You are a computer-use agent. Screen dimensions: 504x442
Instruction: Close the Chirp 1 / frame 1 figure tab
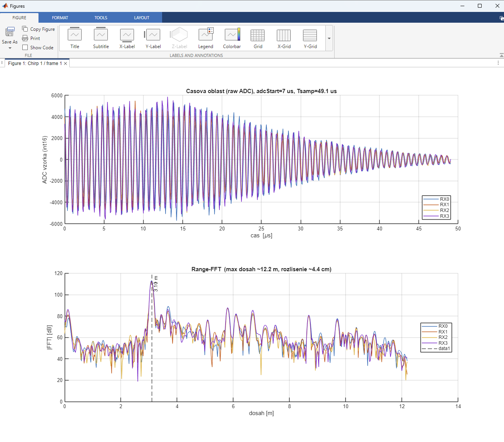pyautogui.click(x=65, y=63)
